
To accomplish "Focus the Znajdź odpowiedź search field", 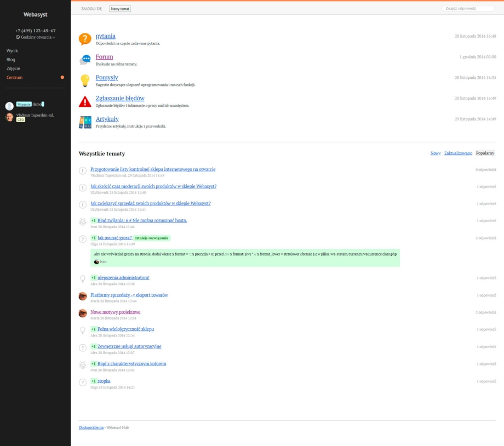I will [467, 9].
